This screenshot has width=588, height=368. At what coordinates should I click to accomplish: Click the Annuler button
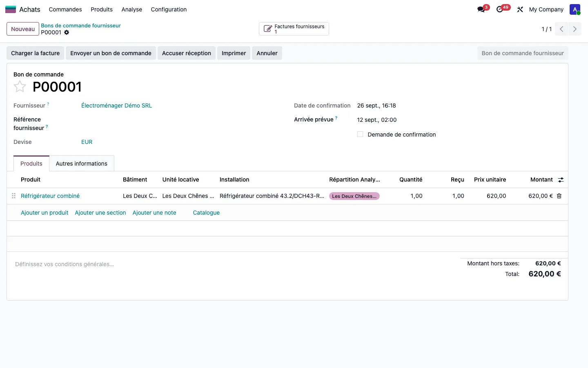[x=267, y=53]
